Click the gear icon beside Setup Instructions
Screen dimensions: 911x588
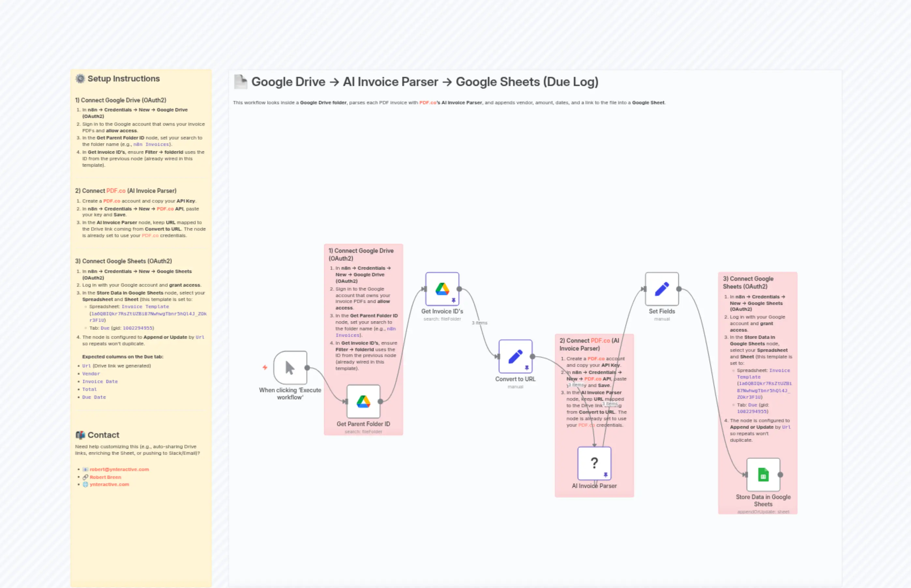pos(80,78)
